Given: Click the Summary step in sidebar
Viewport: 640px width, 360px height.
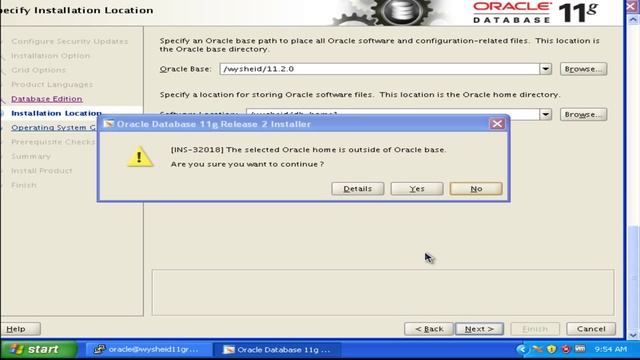Looking at the screenshot, I should [31, 156].
